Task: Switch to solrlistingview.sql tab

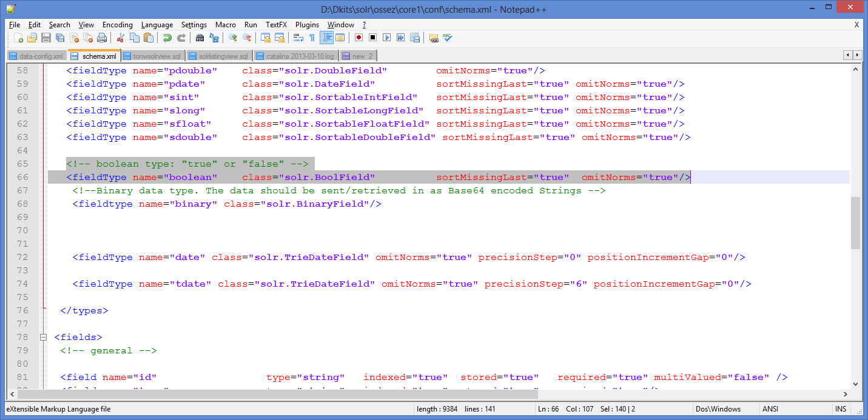Action: 218,56
